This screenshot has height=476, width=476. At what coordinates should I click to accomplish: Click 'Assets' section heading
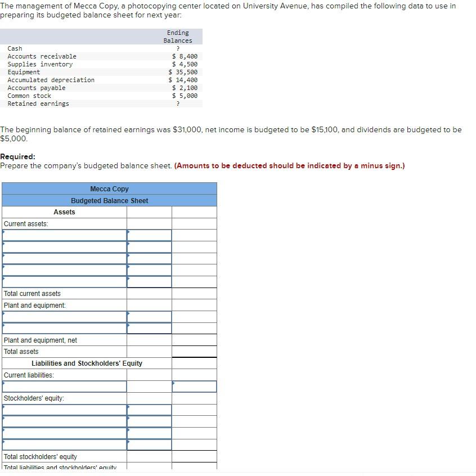coord(64,212)
